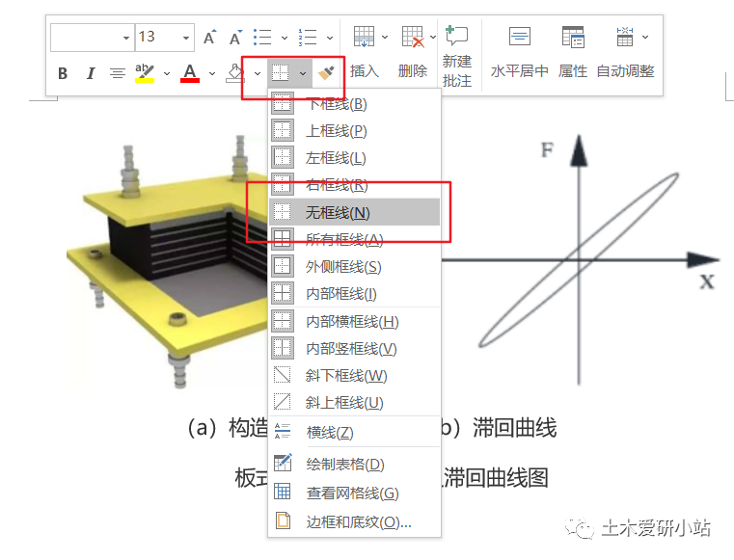Screen dimensions: 734x560
Task: Open 边框和底纹(O) dialog
Action: coord(355,521)
